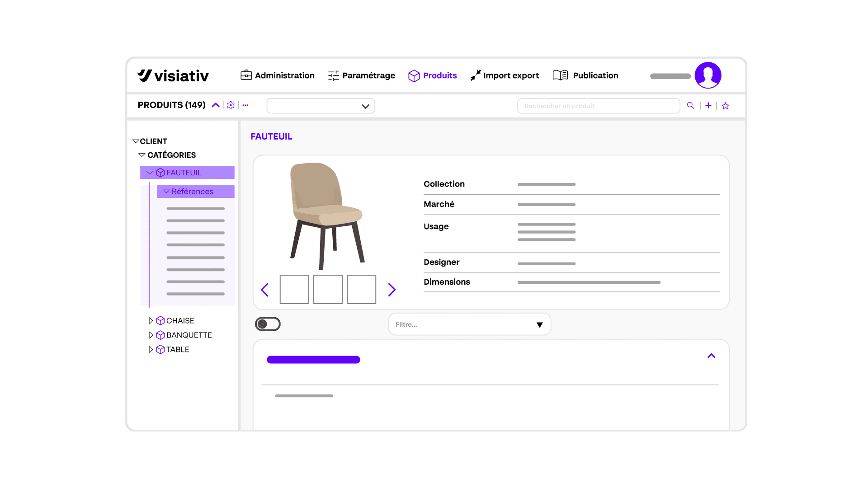This screenshot has height=488, width=868.
Task: Collapse the CATÉGORIES tree node
Action: coord(142,155)
